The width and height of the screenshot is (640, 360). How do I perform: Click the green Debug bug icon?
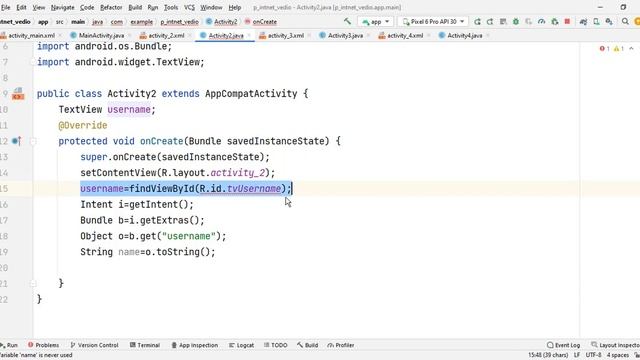point(516,22)
